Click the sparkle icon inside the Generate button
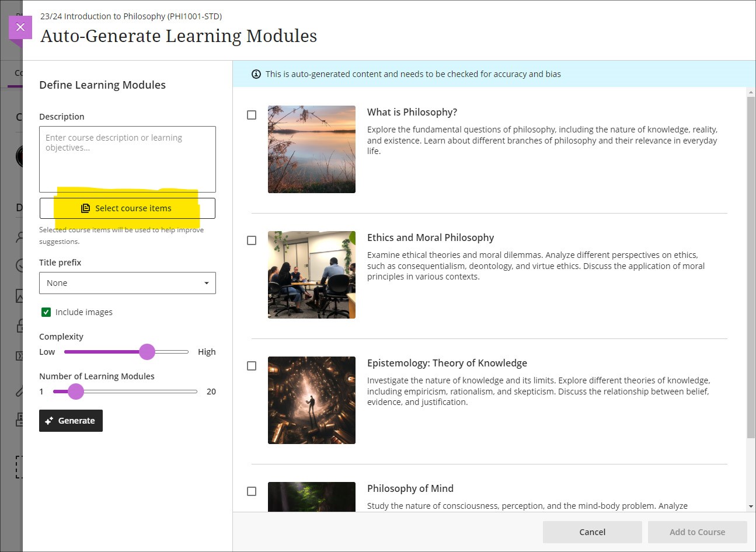 coord(48,420)
